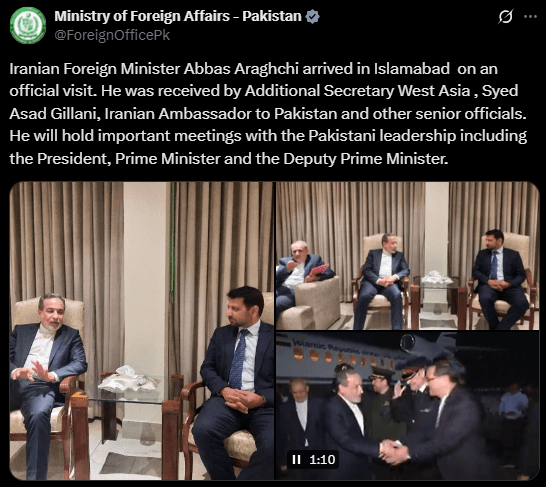546x487 pixels.
Task: Click the word Islamabad in the post text
Action: (412, 69)
